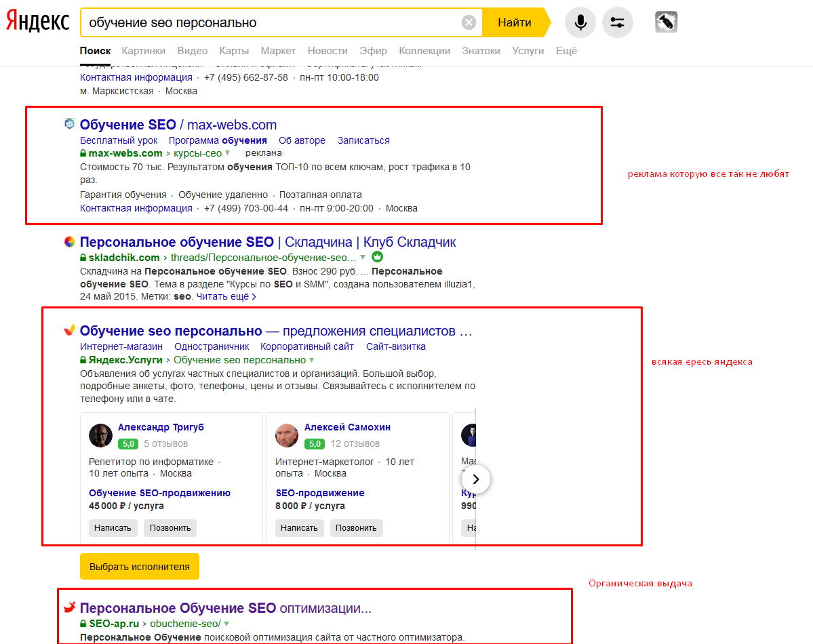Select the Поиск tab
The height and width of the screenshot is (644, 813).
pos(95,51)
